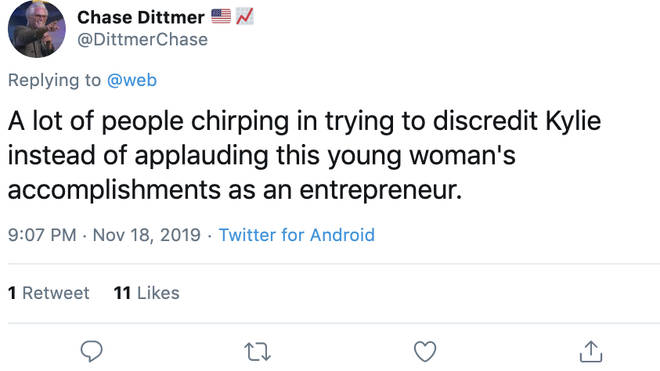
Task: View the 11 Likes list
Action: click(146, 293)
